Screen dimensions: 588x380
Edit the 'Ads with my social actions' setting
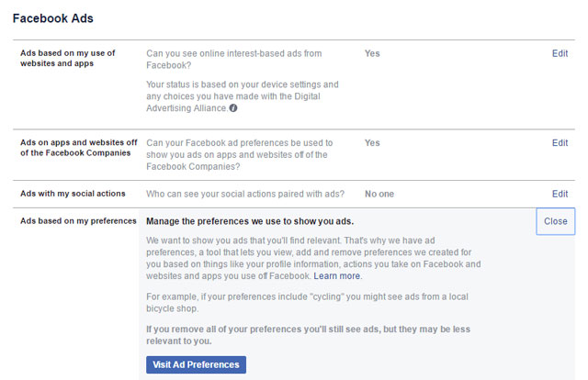[x=560, y=194]
